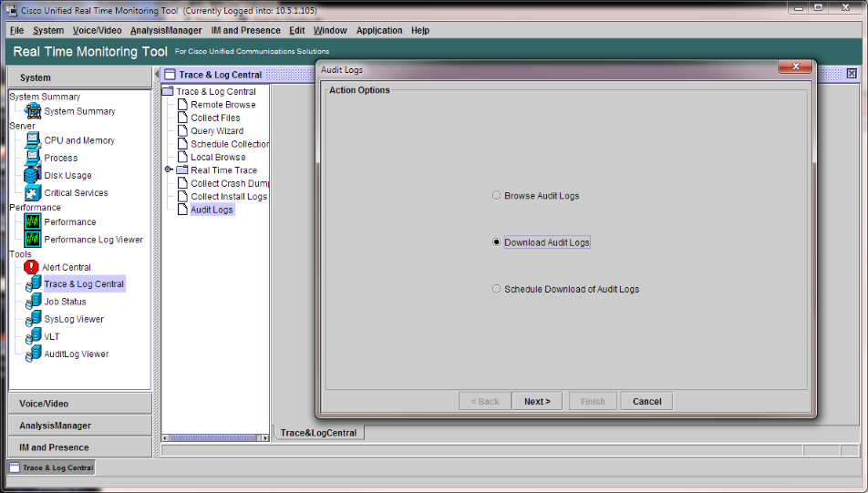Select Browse Audit Logs radio button
Screen dimensions: 868x493
point(497,195)
